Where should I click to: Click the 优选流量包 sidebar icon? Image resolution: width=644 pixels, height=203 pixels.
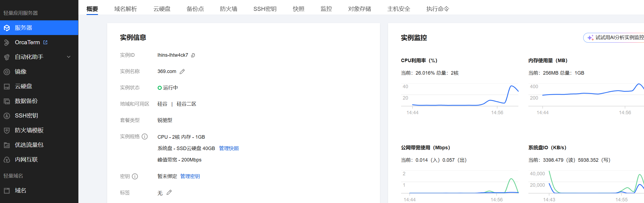pos(7,145)
